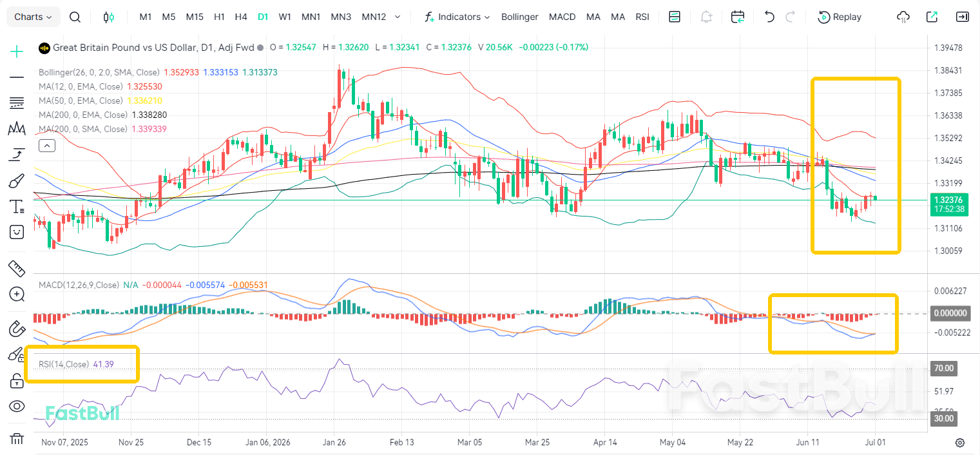The image size is (980, 455).
Task: Select the text annotation tool
Action: click(x=17, y=207)
